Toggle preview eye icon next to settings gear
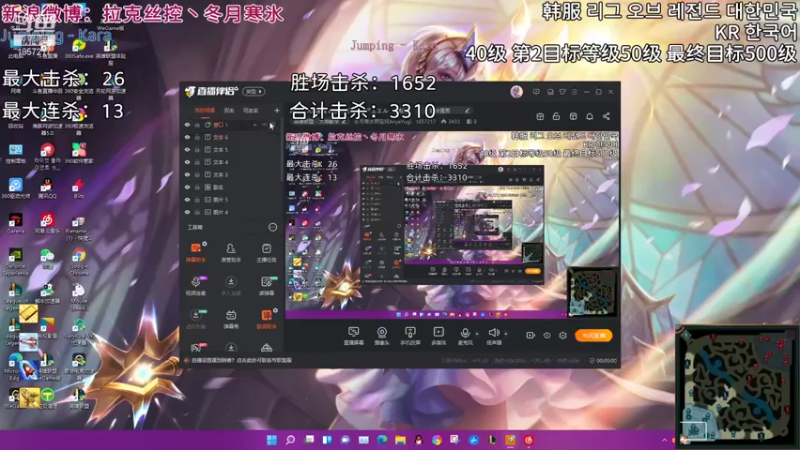Image resolution: width=800 pixels, height=450 pixels. [x=547, y=335]
